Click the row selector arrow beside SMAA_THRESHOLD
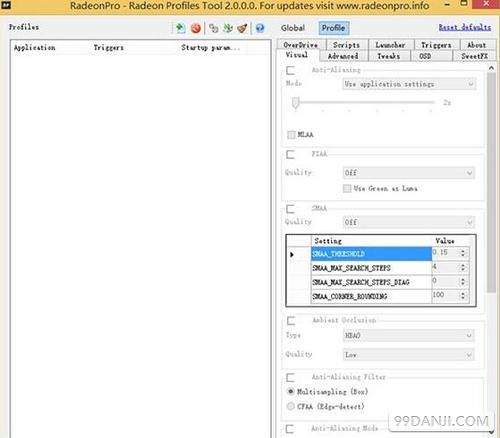500x438 pixels. point(292,255)
